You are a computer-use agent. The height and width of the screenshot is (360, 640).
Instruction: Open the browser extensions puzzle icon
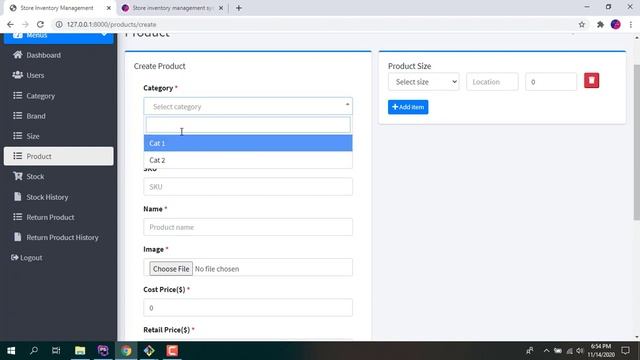tap(600, 24)
